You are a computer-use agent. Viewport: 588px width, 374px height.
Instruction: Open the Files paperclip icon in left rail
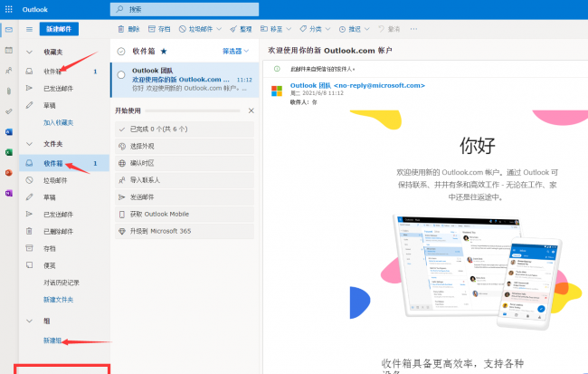9,91
